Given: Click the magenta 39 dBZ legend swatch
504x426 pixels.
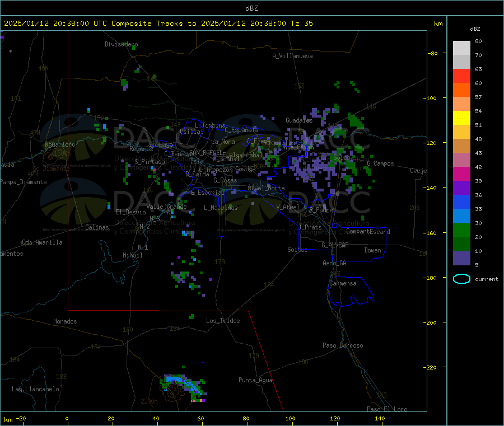Looking at the screenshot, I should tap(461, 174).
